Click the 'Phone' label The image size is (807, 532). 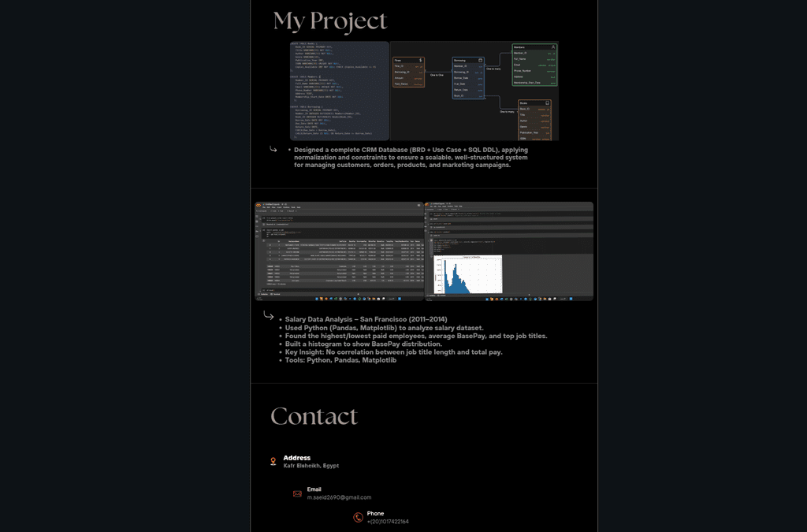pyautogui.click(x=375, y=513)
